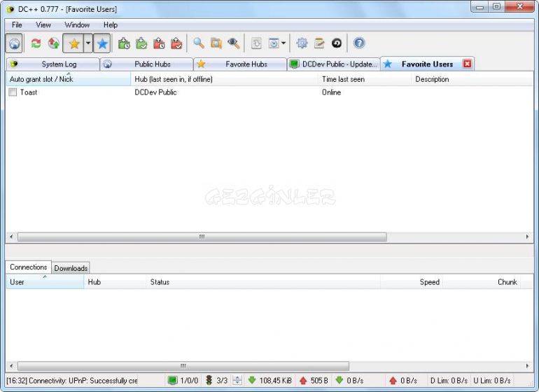Select the Toast user nick
This screenshot has height=392, width=539.
tap(29, 92)
